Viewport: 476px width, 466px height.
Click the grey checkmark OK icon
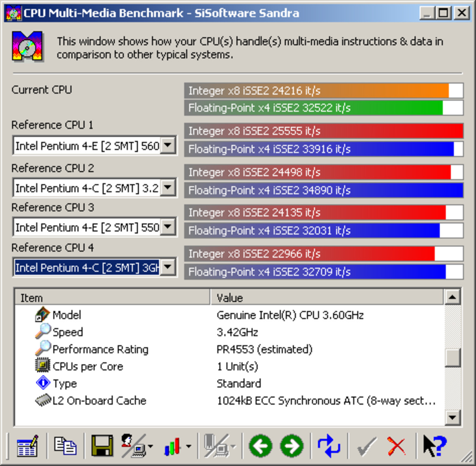[x=367, y=446]
